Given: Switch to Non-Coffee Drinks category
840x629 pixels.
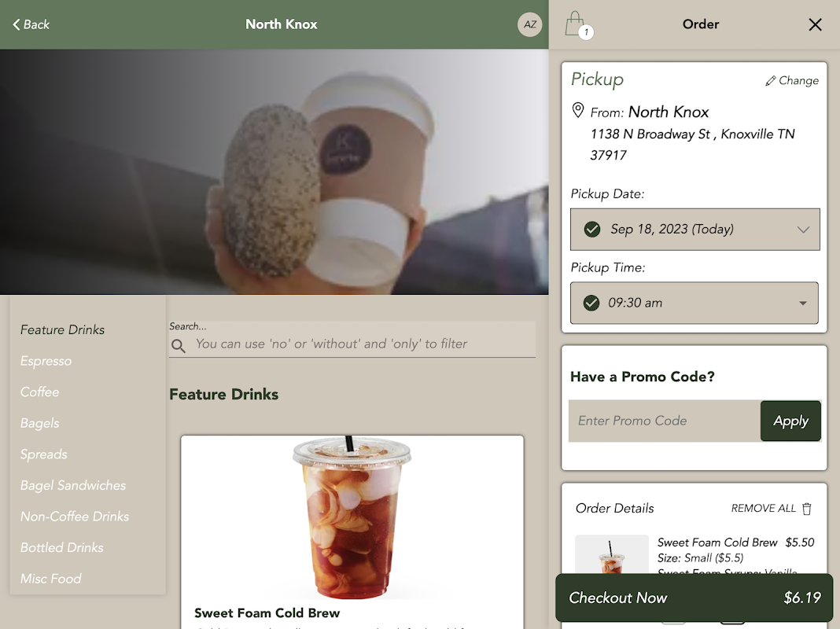Looking at the screenshot, I should (75, 517).
